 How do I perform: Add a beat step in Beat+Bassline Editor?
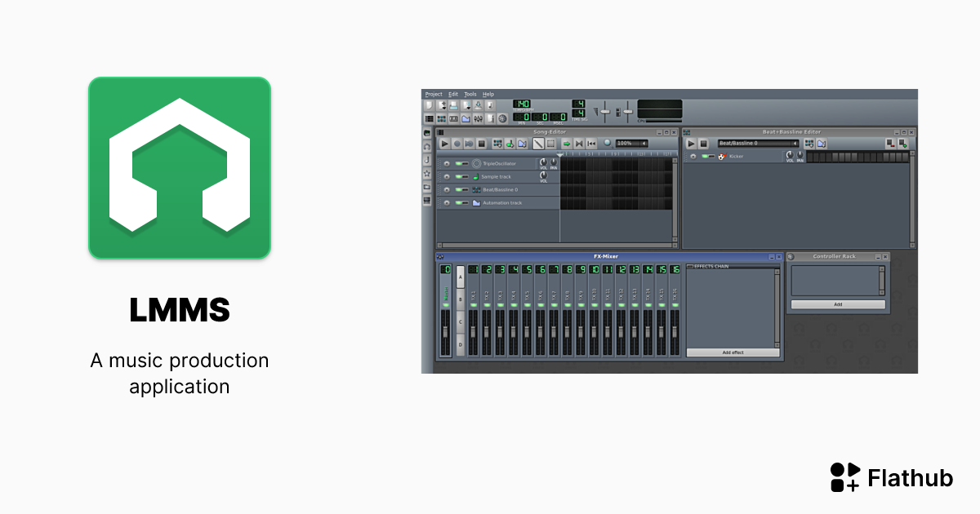(x=902, y=144)
